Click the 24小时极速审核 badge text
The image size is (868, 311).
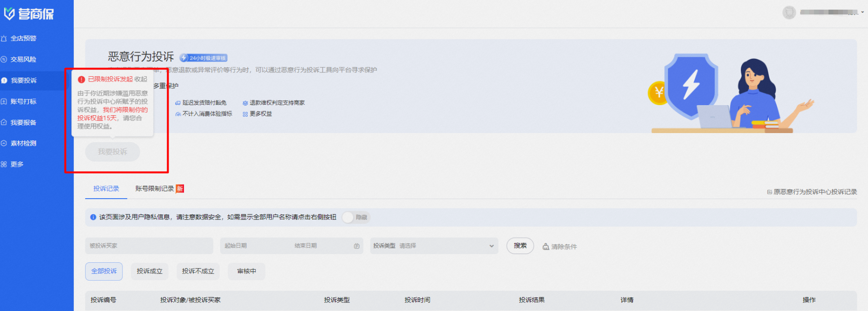(x=208, y=58)
